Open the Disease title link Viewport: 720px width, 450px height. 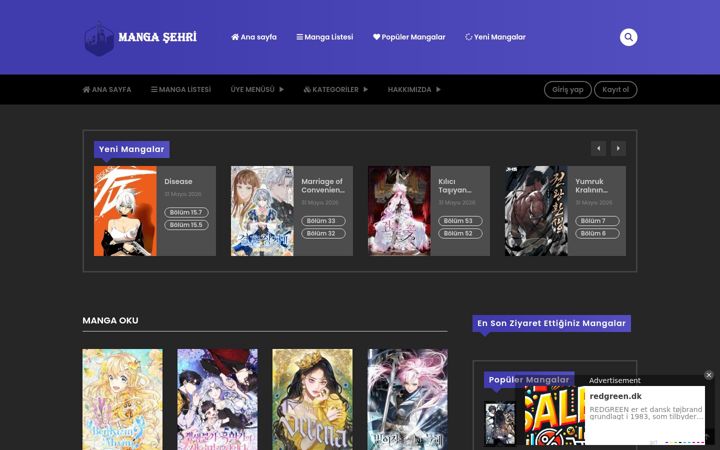pyautogui.click(x=178, y=181)
